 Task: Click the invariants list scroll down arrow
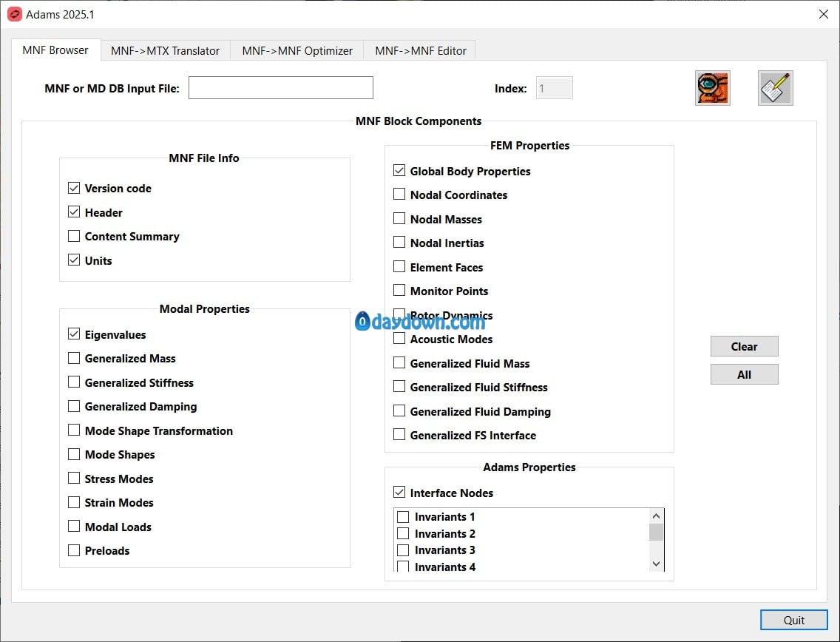[x=657, y=564]
